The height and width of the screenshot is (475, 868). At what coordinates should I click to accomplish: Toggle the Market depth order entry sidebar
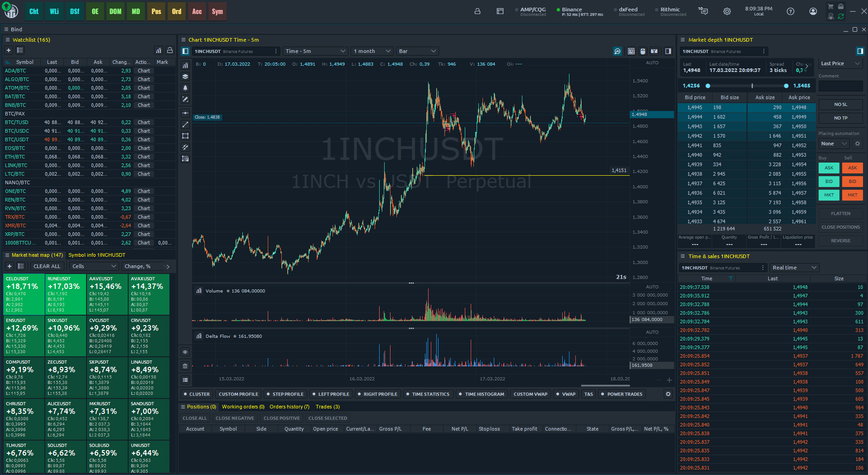tap(860, 51)
